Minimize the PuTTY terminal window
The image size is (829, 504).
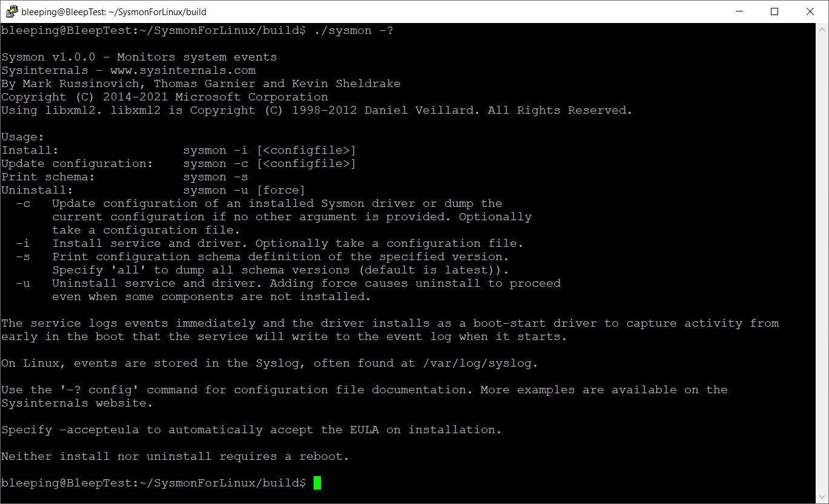[740, 11]
